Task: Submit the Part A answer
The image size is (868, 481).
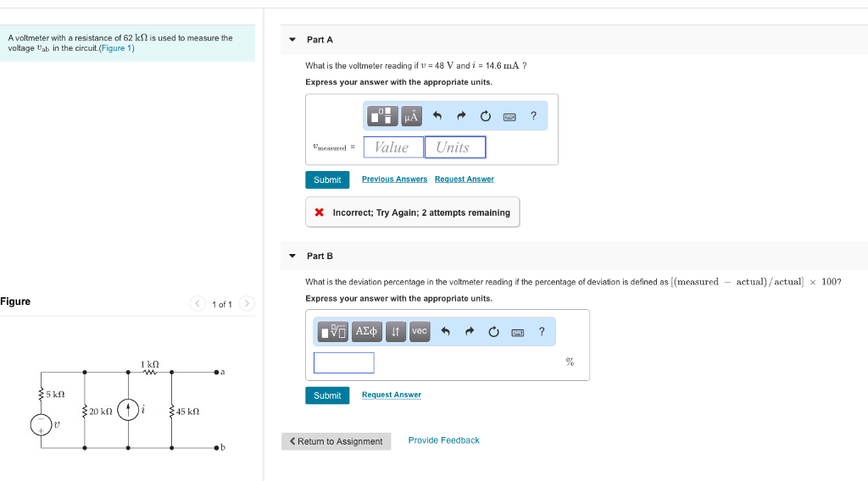Action: coord(327,180)
